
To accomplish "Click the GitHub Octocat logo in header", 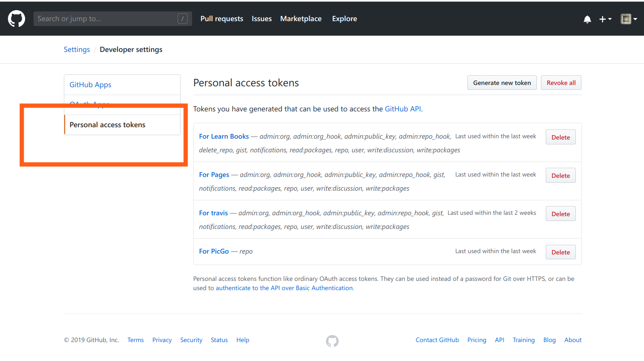I will (17, 19).
